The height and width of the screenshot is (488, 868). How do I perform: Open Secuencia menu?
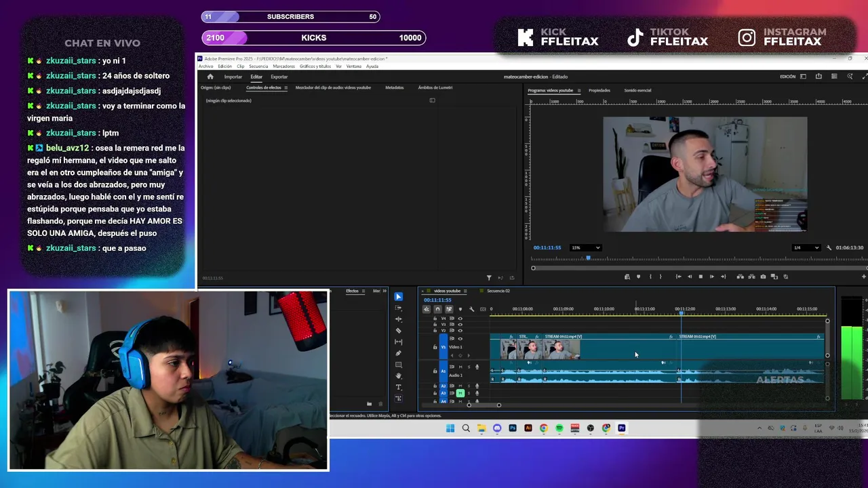point(258,66)
